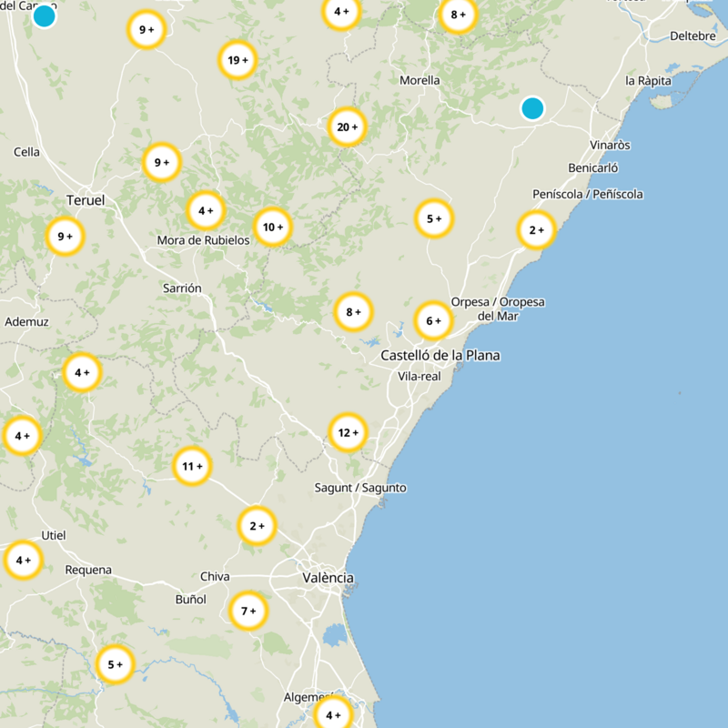The height and width of the screenshot is (728, 728).
Task: Open the 4+ cluster above Mora de Rubielos
Action: tap(206, 211)
